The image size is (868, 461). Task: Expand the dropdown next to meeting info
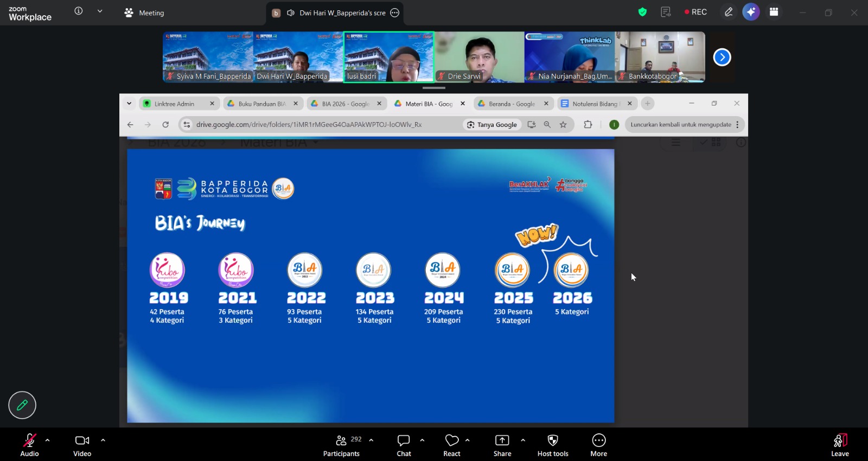100,11
